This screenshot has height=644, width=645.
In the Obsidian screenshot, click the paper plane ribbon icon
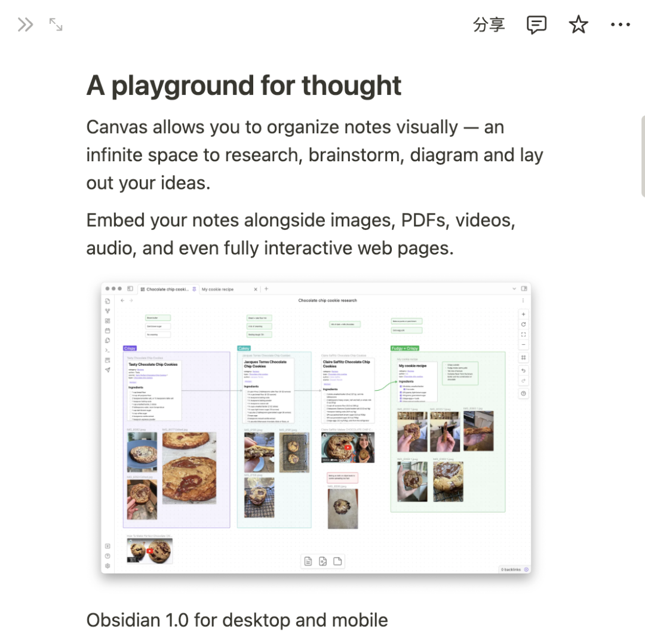[x=107, y=370]
